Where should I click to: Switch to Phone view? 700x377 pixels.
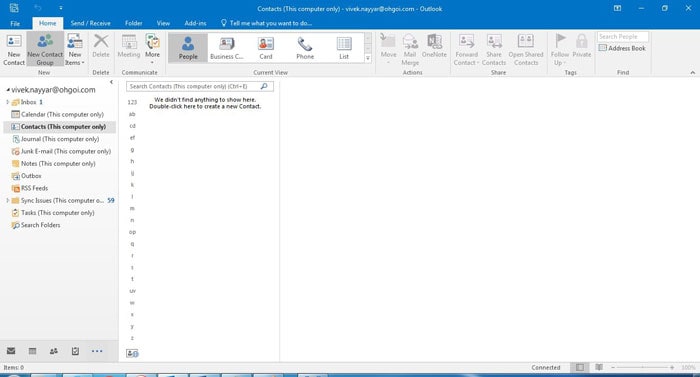coord(305,47)
